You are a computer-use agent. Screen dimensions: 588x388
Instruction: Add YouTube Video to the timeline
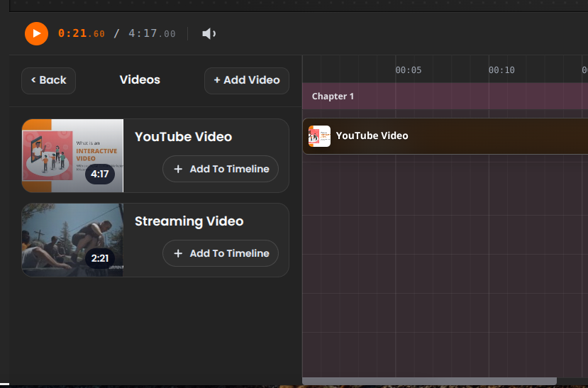coord(221,169)
